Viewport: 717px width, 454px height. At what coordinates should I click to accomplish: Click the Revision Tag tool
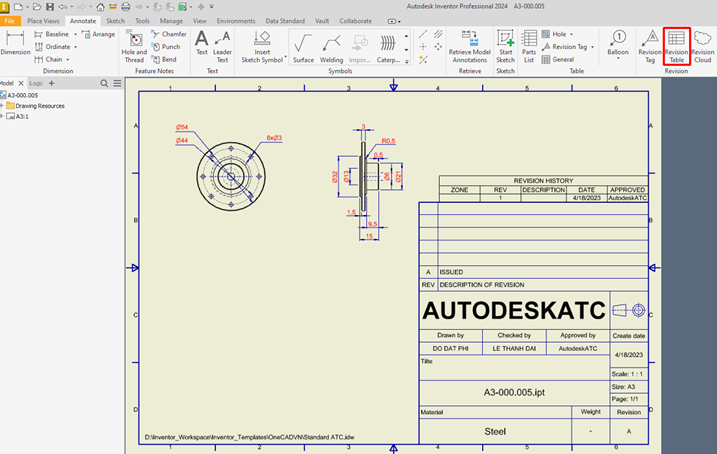650,47
